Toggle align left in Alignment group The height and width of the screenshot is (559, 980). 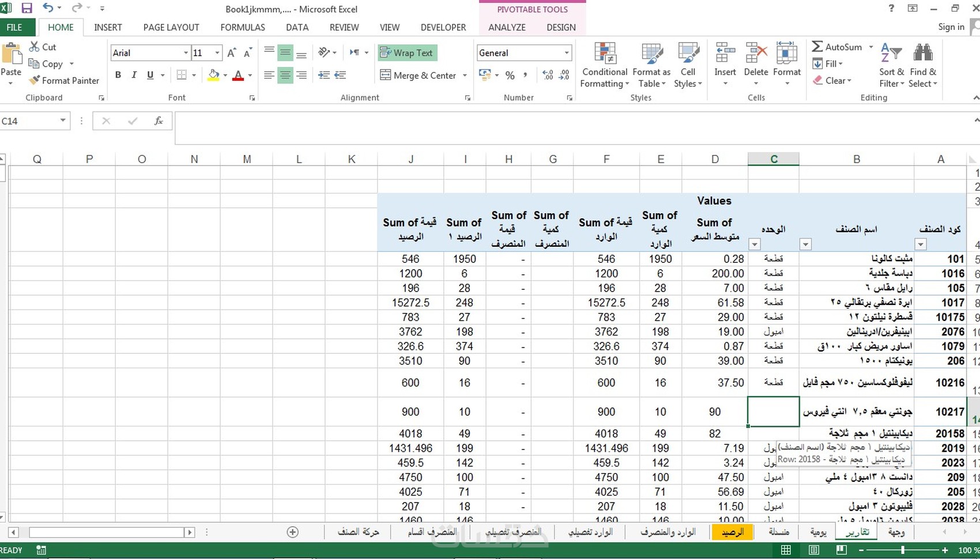tap(269, 75)
